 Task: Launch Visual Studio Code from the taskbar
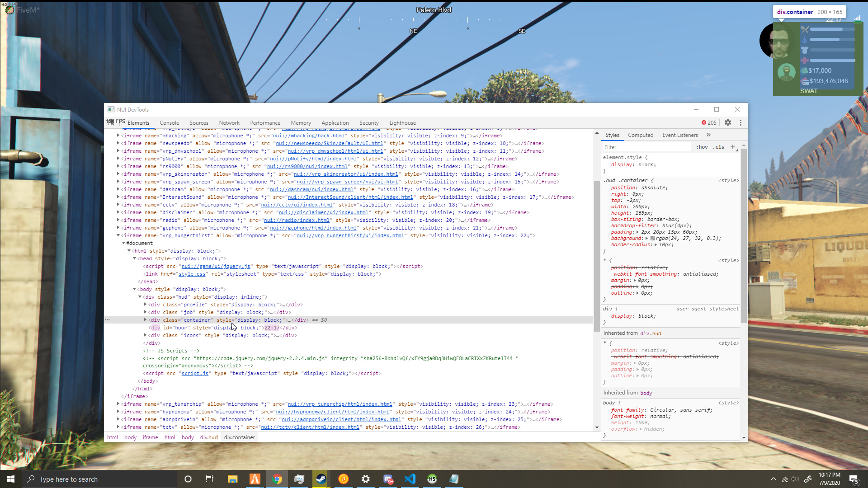(x=410, y=479)
